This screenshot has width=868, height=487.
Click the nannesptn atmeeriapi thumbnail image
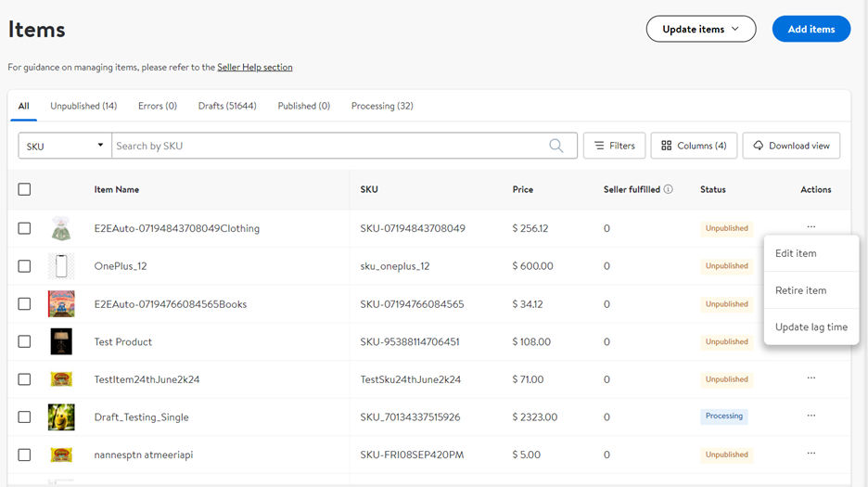[x=61, y=455]
